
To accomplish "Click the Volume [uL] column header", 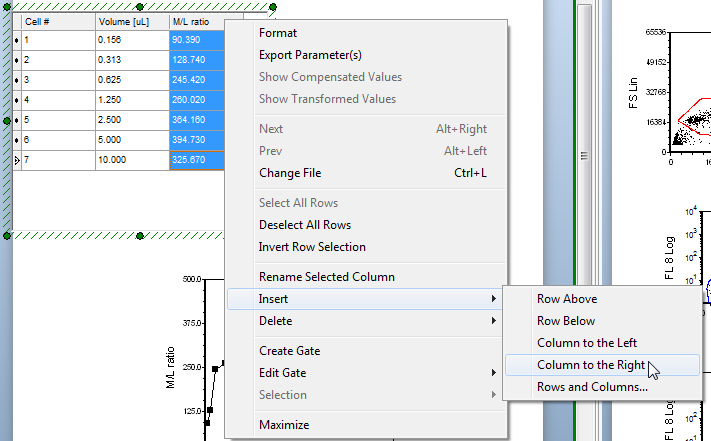I will (x=131, y=21).
